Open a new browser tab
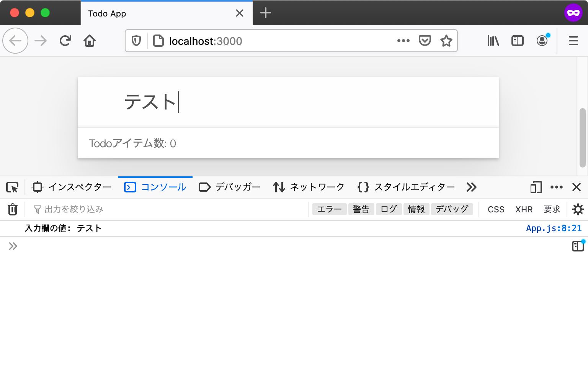 265,13
